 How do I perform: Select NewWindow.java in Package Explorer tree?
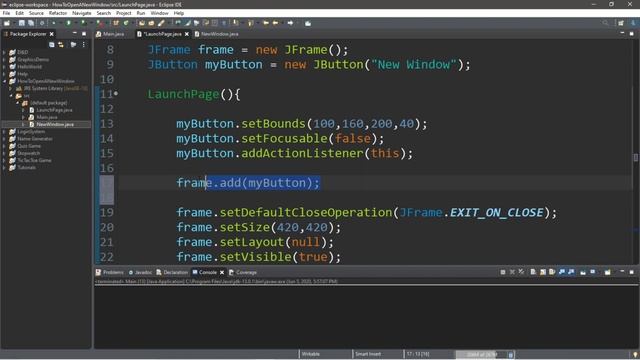click(55, 124)
